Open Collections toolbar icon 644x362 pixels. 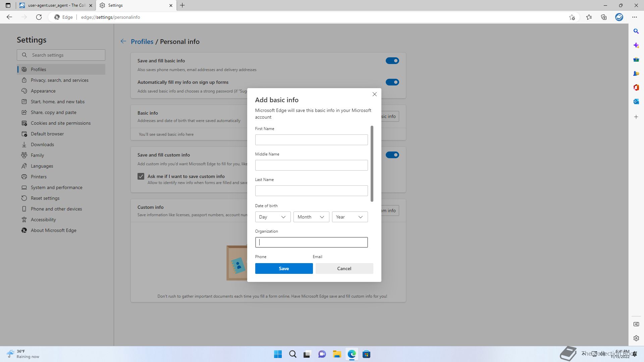(604, 17)
